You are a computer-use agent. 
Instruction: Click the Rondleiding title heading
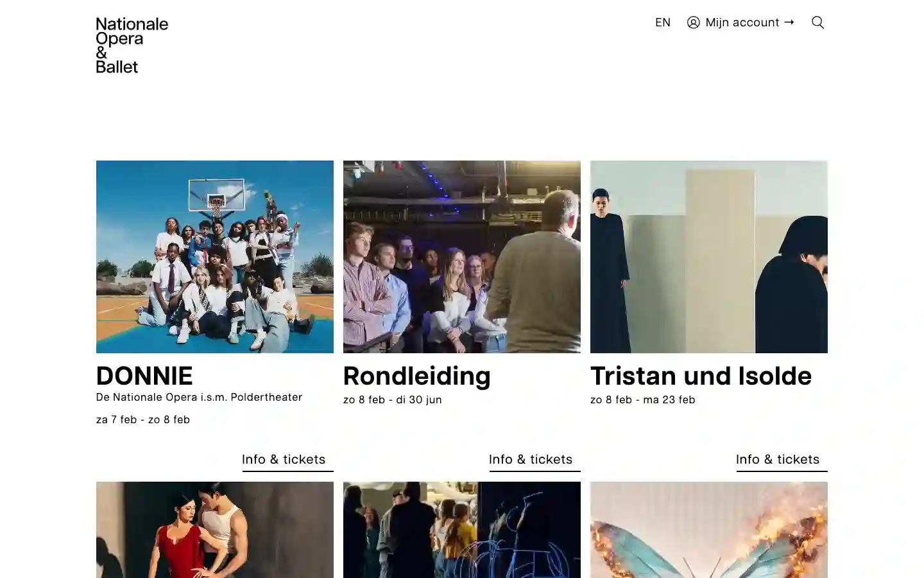pyautogui.click(x=416, y=376)
